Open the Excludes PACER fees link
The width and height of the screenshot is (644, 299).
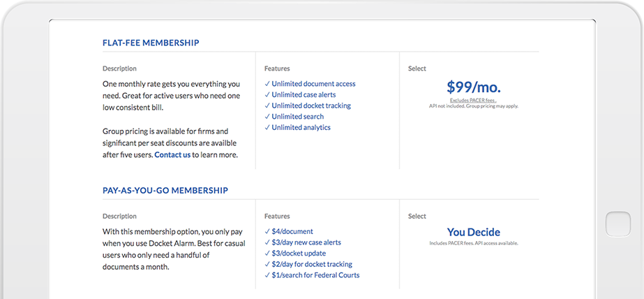[x=472, y=101]
